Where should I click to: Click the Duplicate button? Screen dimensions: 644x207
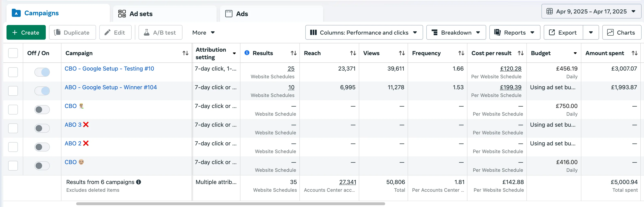[x=72, y=33]
